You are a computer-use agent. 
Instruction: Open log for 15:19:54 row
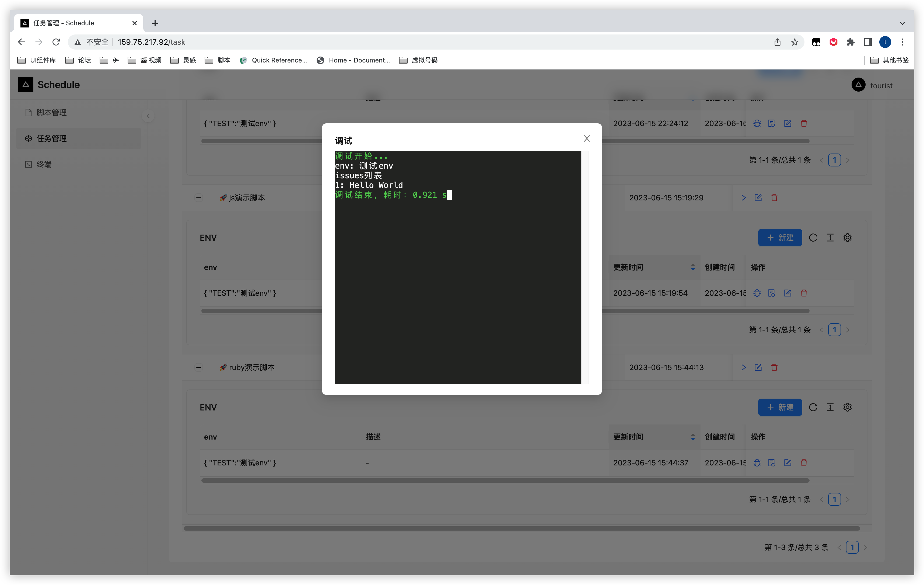[772, 293]
